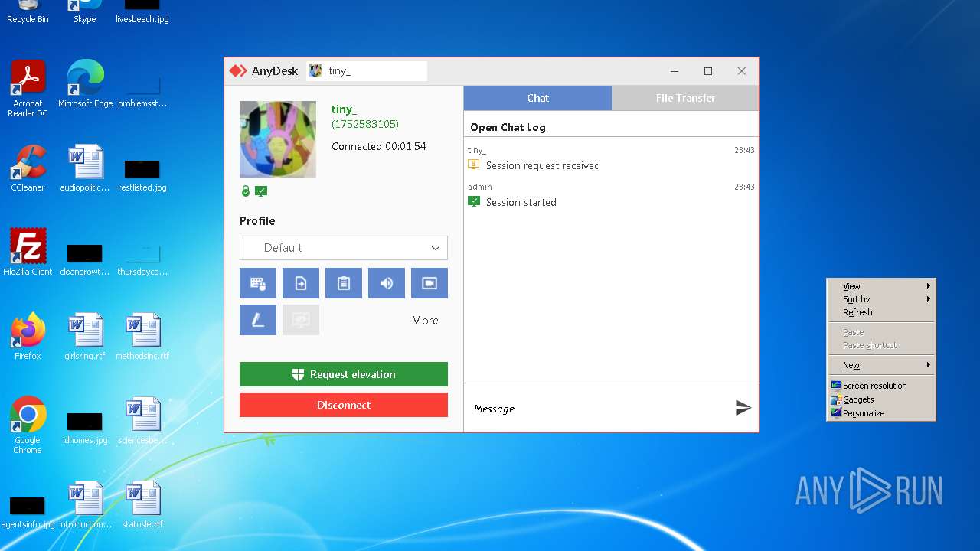Choose Refresh in desktop context menu
980x551 pixels.
pos(881,312)
